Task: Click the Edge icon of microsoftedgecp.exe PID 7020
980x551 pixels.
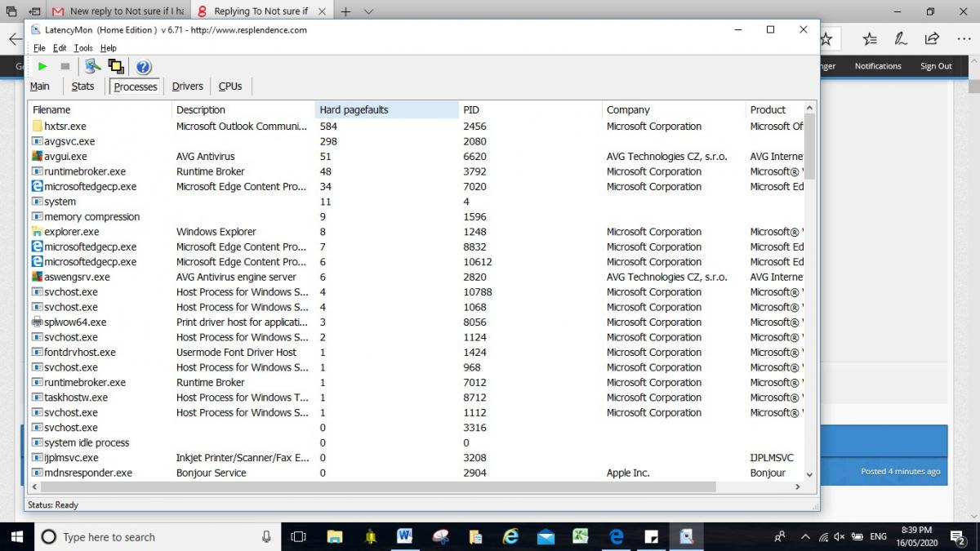Action: [x=37, y=186]
